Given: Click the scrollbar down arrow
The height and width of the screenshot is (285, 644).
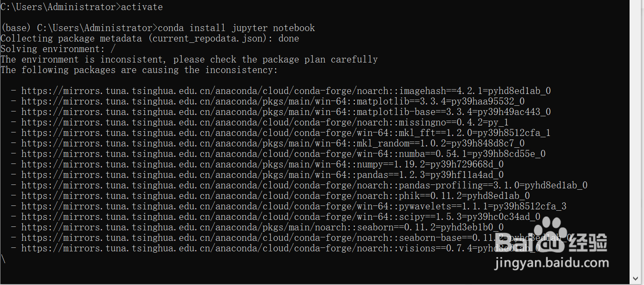Looking at the screenshot, I should [x=637, y=278].
